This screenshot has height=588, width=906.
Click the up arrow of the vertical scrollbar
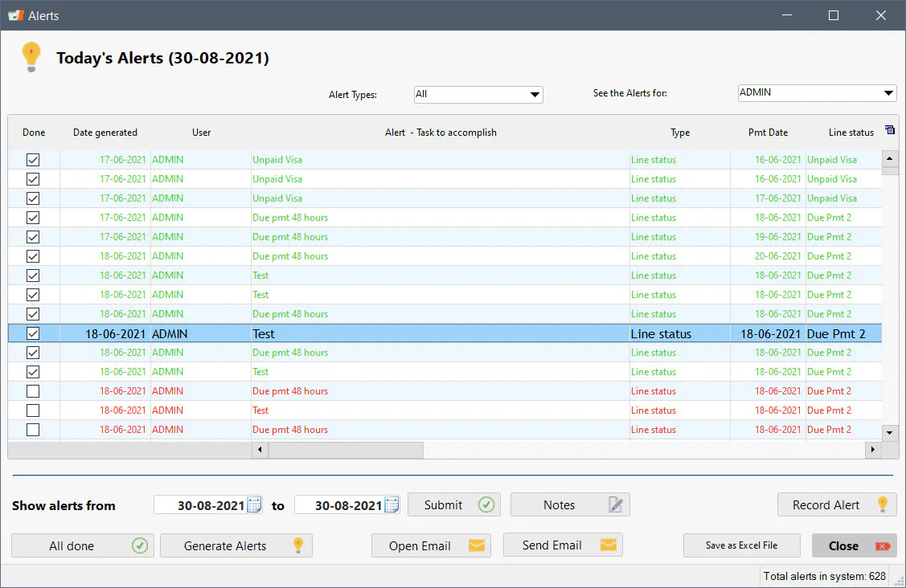(x=889, y=158)
